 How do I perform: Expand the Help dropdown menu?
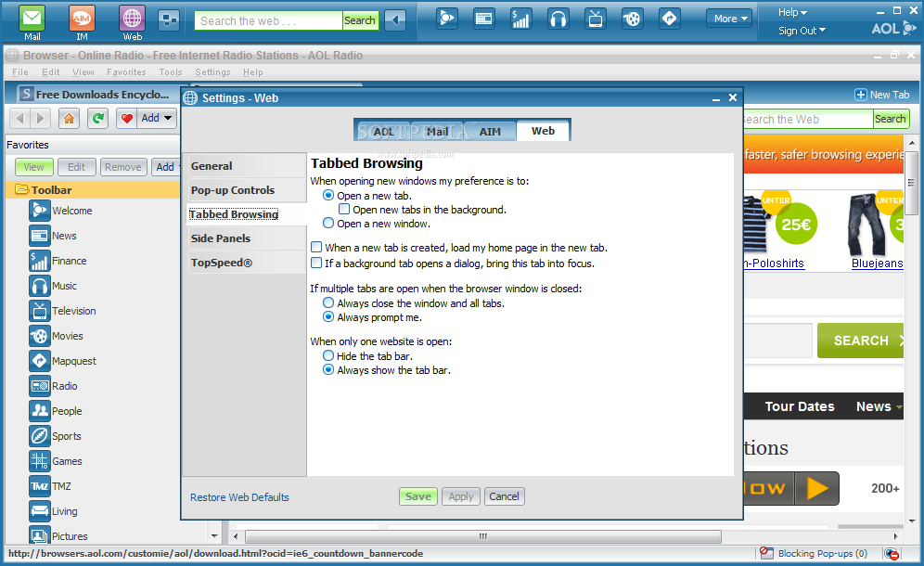tap(792, 12)
